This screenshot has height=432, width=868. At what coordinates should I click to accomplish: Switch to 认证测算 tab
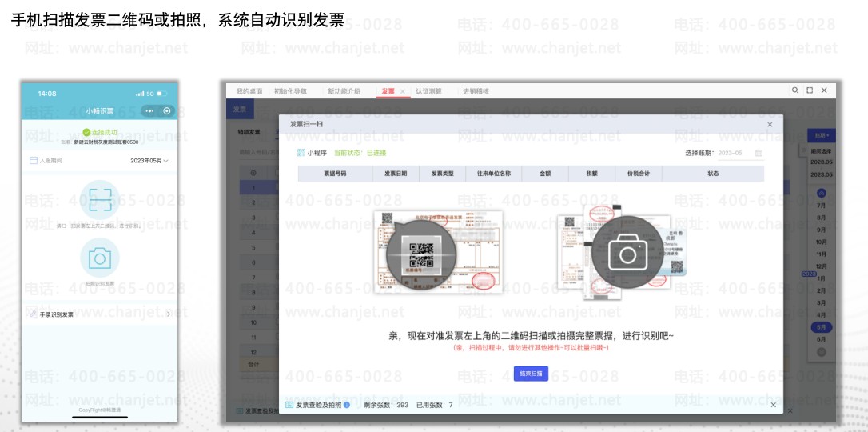click(x=429, y=91)
